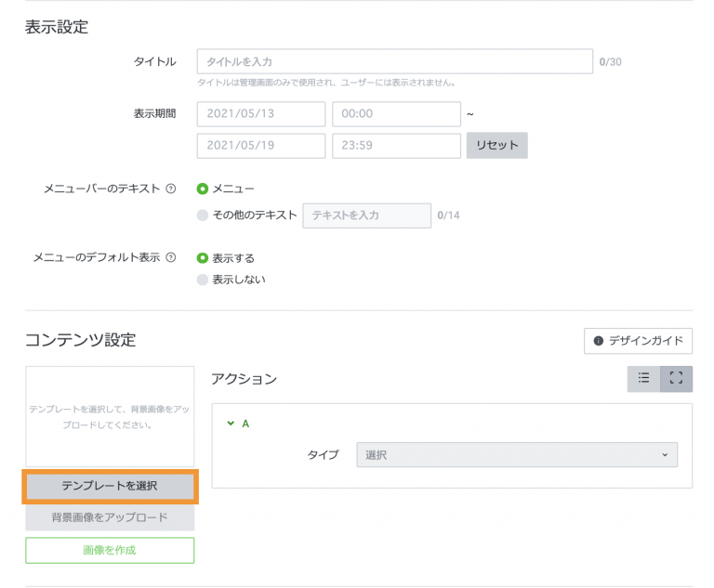Collapse the action A section chevron
The height and width of the screenshot is (588, 714).
pos(231,424)
